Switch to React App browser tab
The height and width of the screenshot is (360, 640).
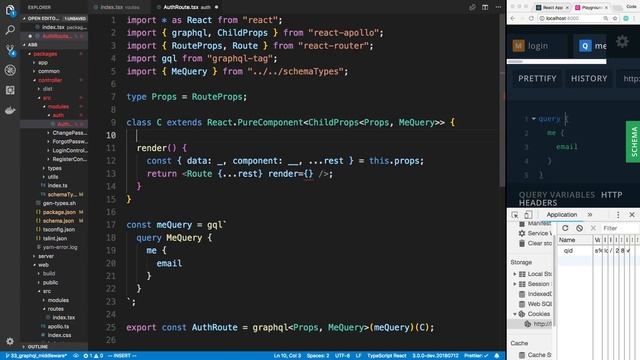tap(552, 7)
